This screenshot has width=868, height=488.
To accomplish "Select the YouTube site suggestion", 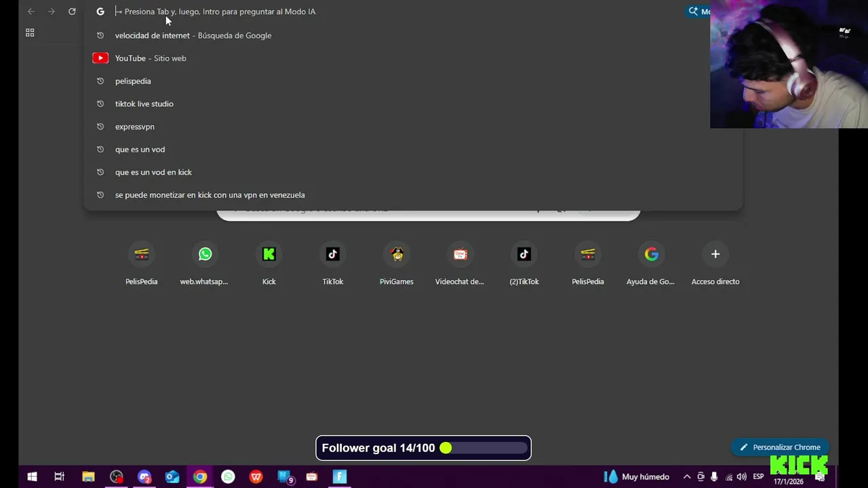I will point(413,58).
